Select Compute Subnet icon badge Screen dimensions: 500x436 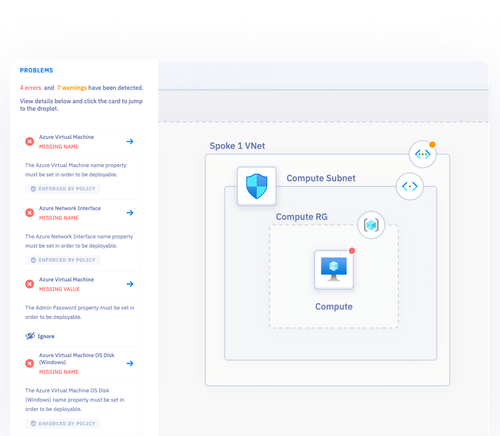click(x=410, y=186)
